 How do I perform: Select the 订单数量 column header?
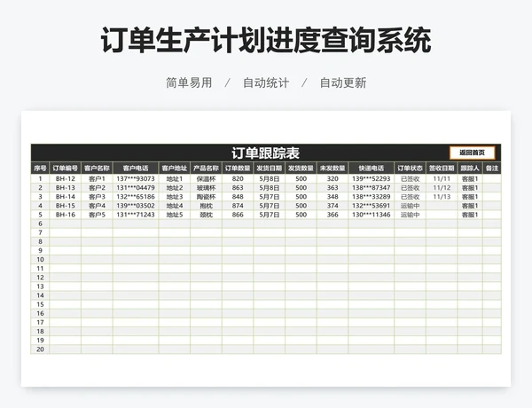click(238, 168)
